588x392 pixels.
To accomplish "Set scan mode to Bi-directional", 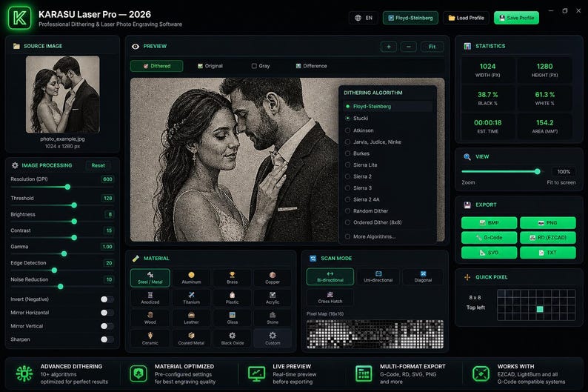I will coord(330,276).
